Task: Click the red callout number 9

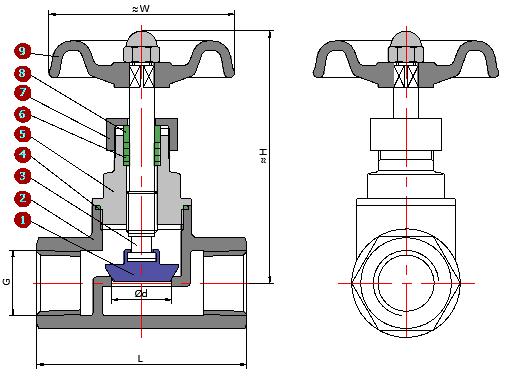Action: pos(22,51)
